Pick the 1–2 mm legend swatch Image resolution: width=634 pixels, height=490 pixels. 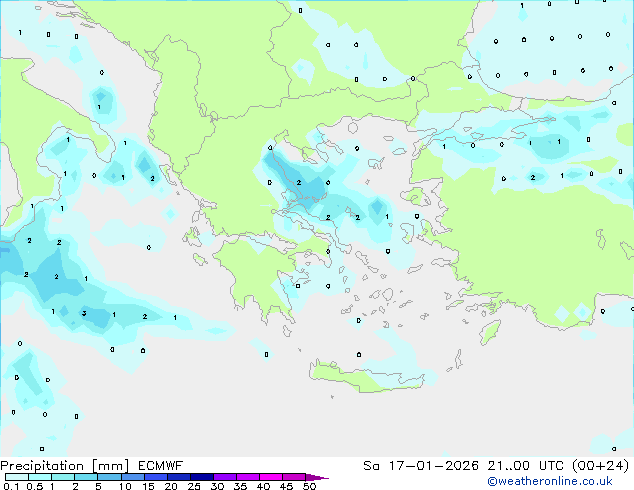(63, 477)
